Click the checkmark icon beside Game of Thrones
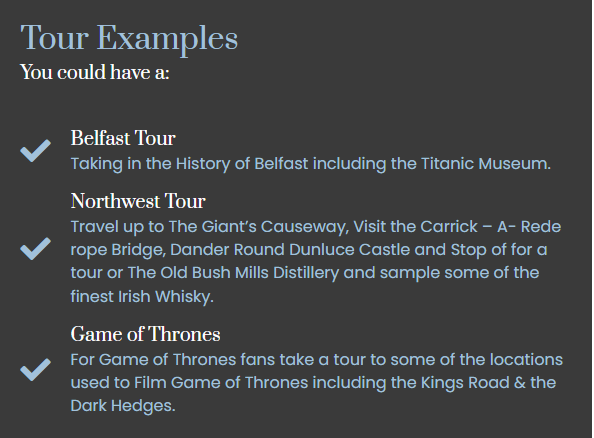Image resolution: width=594 pixels, height=438 pixels. pyautogui.click(x=35, y=369)
